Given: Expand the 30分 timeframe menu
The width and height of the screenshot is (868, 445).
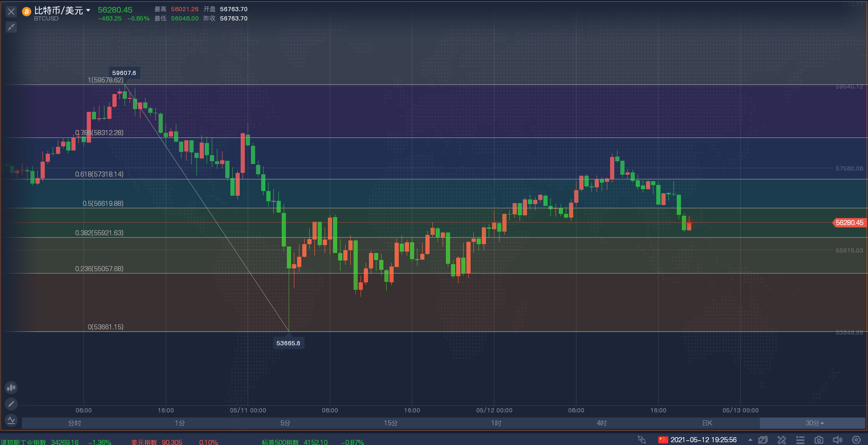Looking at the screenshot, I should pos(812,423).
